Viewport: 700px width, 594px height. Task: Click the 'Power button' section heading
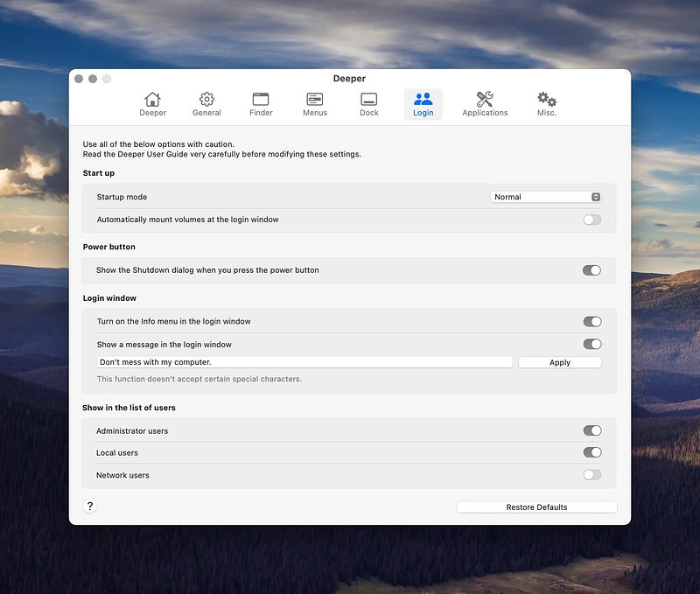[x=108, y=247]
